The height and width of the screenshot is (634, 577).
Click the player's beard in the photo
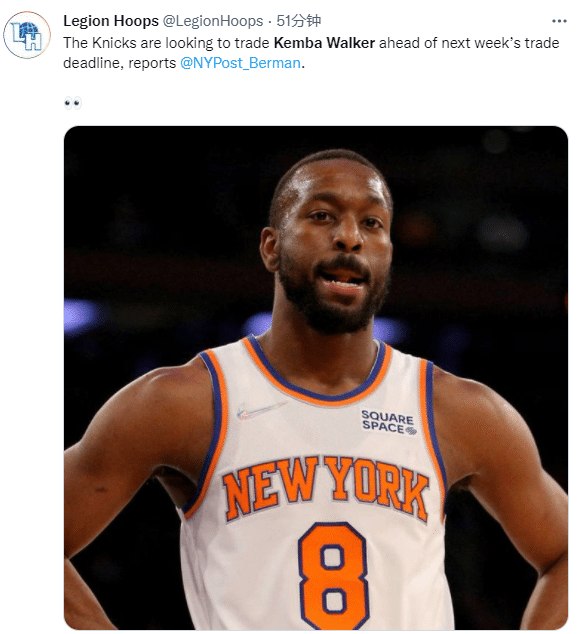click(x=330, y=299)
